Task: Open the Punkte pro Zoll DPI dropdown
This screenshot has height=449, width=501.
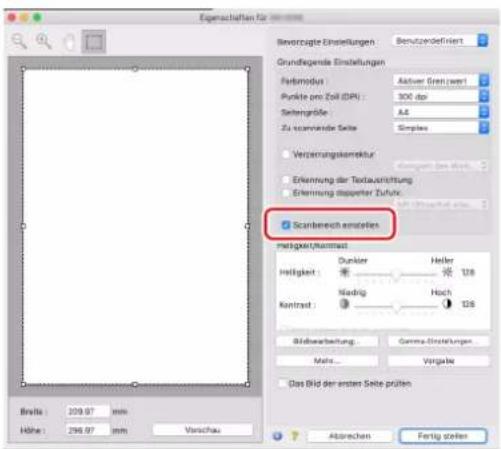Action: click(441, 96)
